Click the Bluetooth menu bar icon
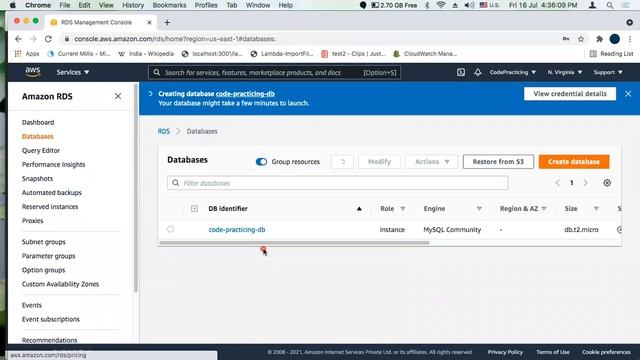Image resolution: width=640 pixels, height=360 pixels. coord(427,5)
